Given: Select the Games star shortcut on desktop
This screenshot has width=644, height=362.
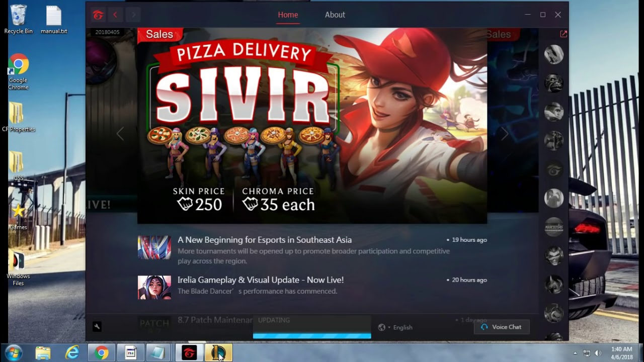Looking at the screenshot, I should coord(19,216).
